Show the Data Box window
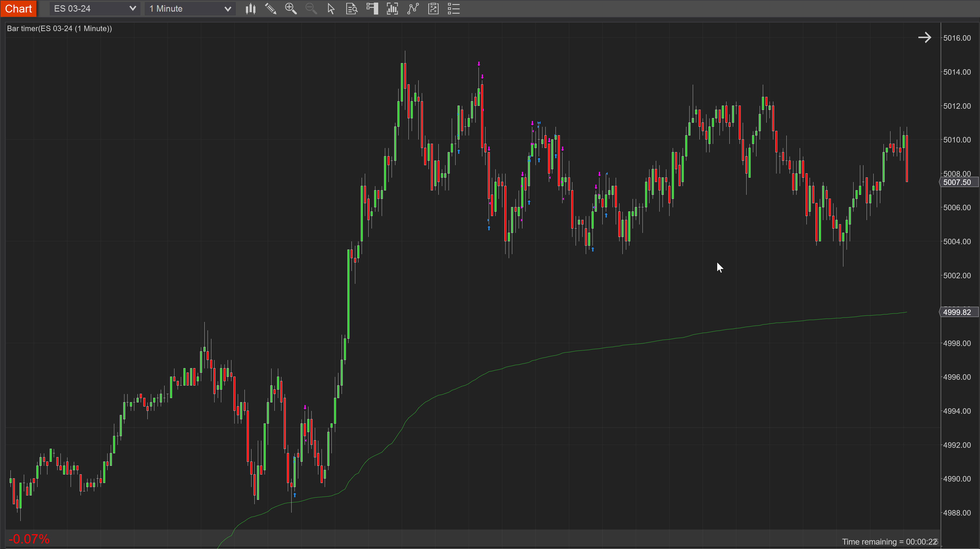The image size is (980, 549). click(x=352, y=9)
